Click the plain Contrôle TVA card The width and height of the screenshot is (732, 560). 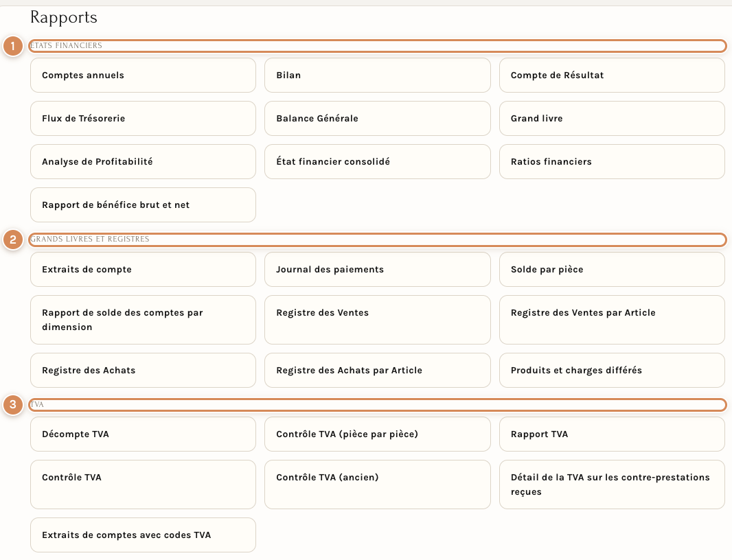[x=143, y=485]
